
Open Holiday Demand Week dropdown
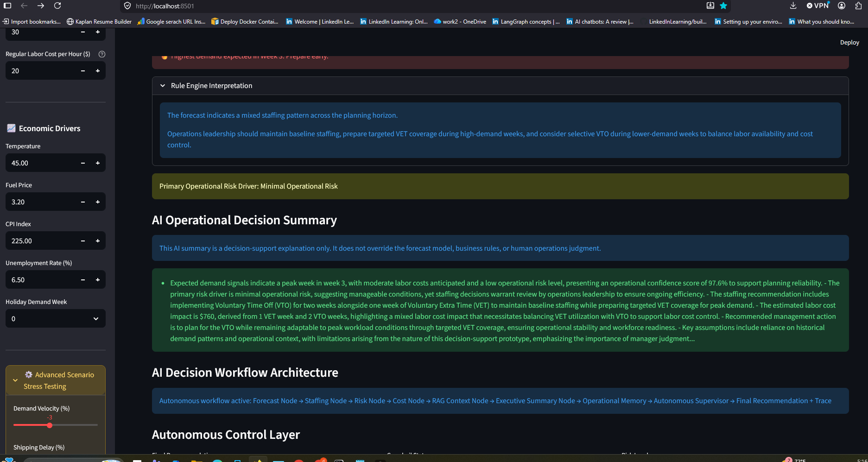coord(56,319)
